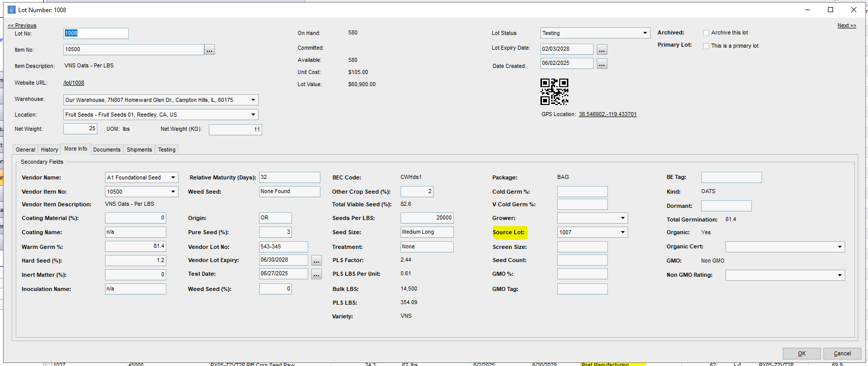Screen dimensions: 868x366
Task: Expand the Organic Cert dropdown
Action: [840, 247]
